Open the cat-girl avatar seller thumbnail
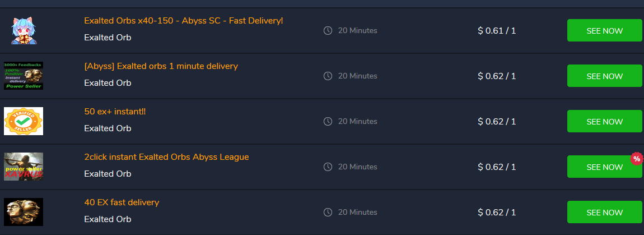644x235 pixels. [23, 31]
